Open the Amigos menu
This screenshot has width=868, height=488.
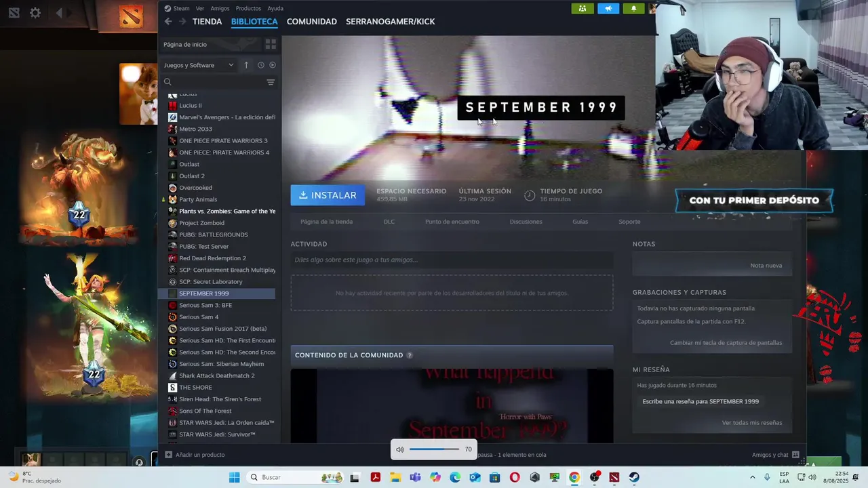coord(220,8)
